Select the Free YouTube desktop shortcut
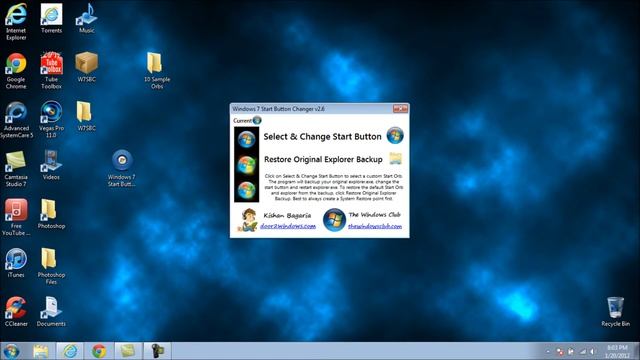Image resolution: width=640 pixels, height=360 pixels. pos(16,218)
